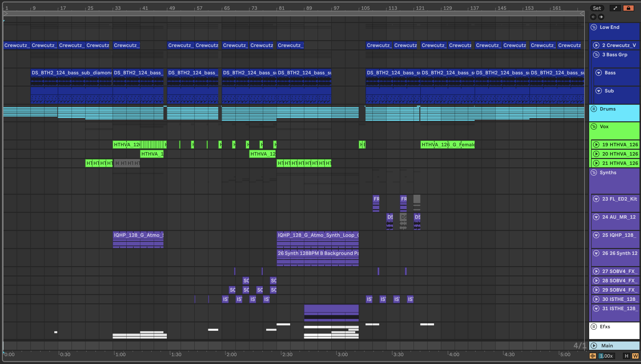Viewport: 641px width, 364px height.
Task: Unfold track 27 SOBV4_FX arrow icon
Action: (x=596, y=271)
